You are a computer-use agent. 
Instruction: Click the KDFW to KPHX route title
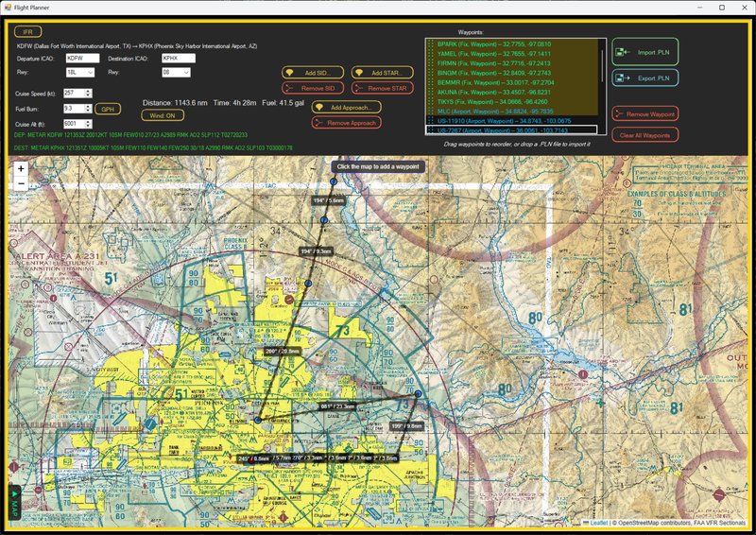coord(137,46)
